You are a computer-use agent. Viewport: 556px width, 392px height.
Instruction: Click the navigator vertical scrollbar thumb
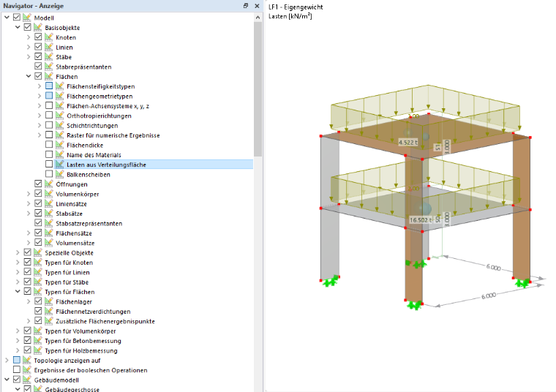[x=258, y=88]
